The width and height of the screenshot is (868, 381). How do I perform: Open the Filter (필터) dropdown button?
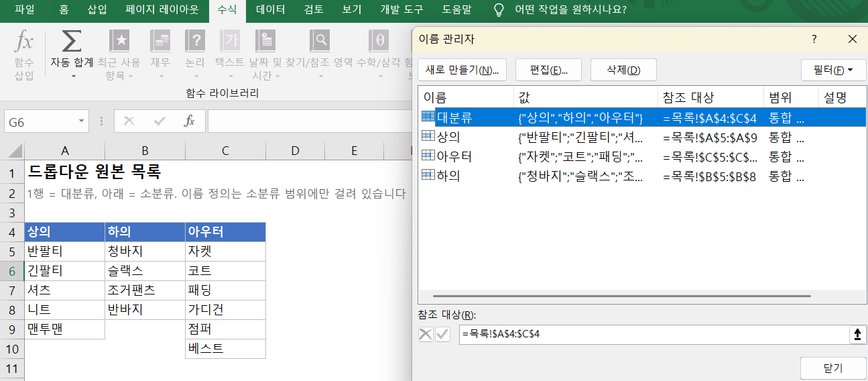pos(833,70)
